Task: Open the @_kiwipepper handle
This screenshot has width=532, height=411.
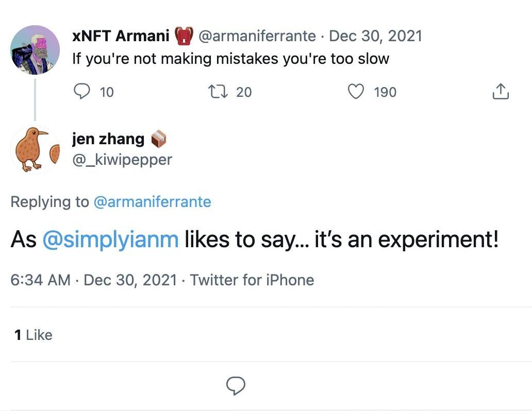Action: [122, 159]
